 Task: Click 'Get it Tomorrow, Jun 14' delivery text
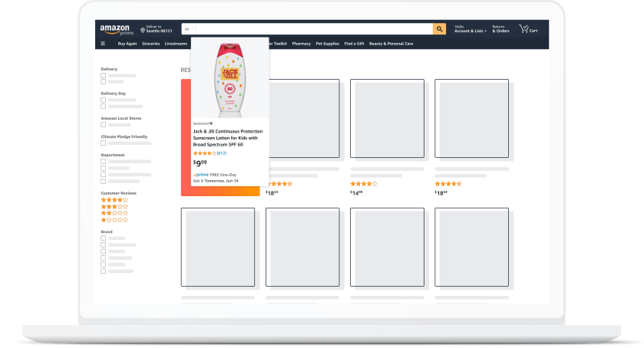(216, 181)
